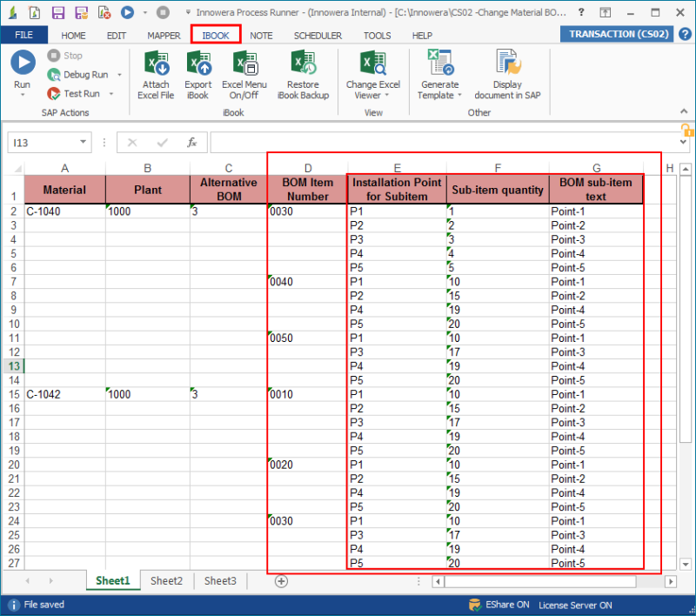Image resolution: width=696 pixels, height=616 pixels.
Task: Click Attach Excel File icon
Action: (156, 64)
